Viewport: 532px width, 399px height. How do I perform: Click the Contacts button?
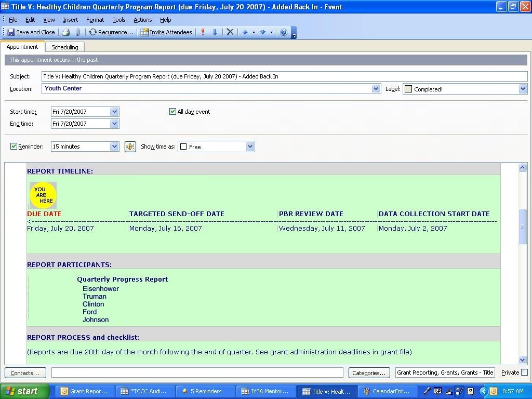[24, 373]
